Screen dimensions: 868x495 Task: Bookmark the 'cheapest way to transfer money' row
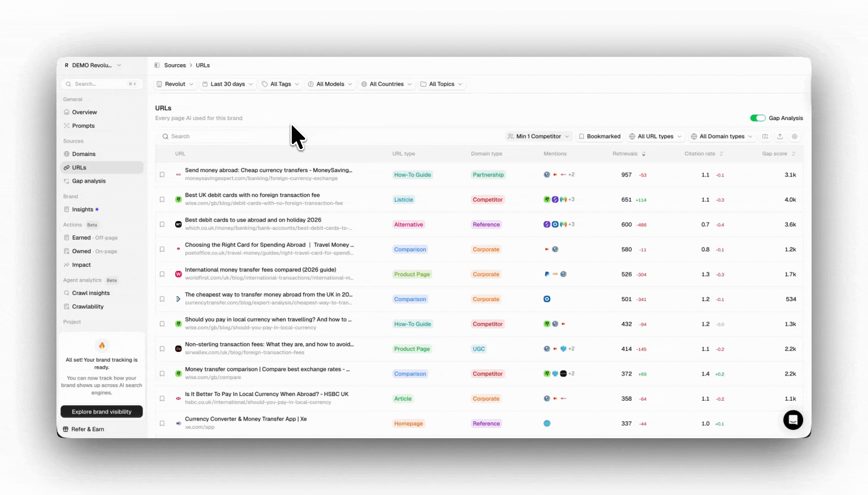(162, 299)
